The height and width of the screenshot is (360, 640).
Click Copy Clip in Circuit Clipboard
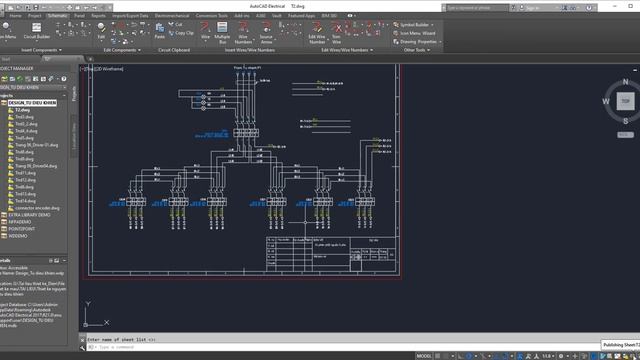point(181,33)
